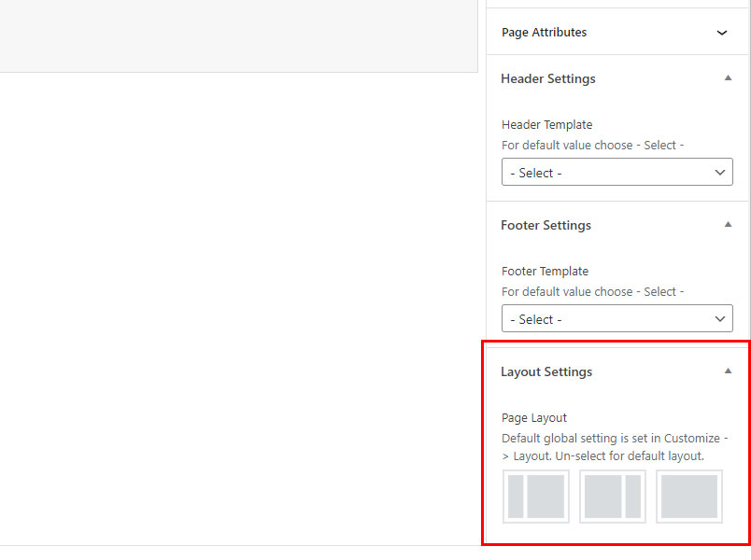Click the Footer Template dropdown arrow
This screenshot has height=560, width=751.
tap(720, 319)
